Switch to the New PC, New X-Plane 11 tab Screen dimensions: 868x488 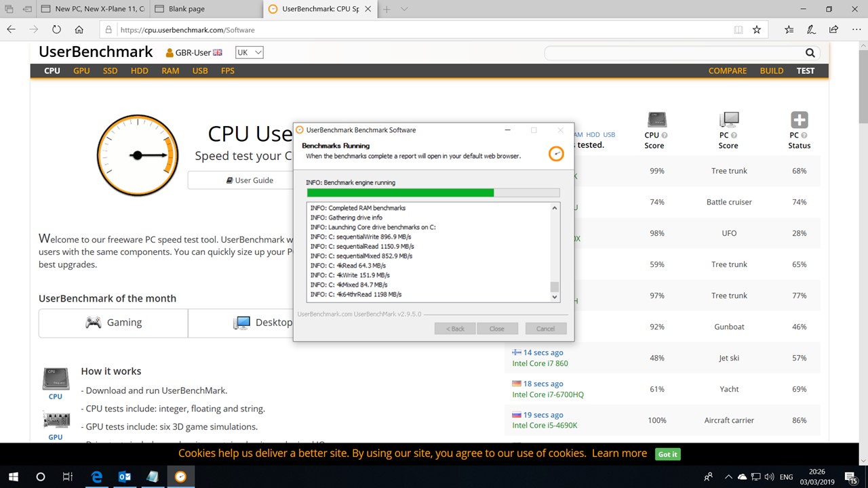point(92,9)
